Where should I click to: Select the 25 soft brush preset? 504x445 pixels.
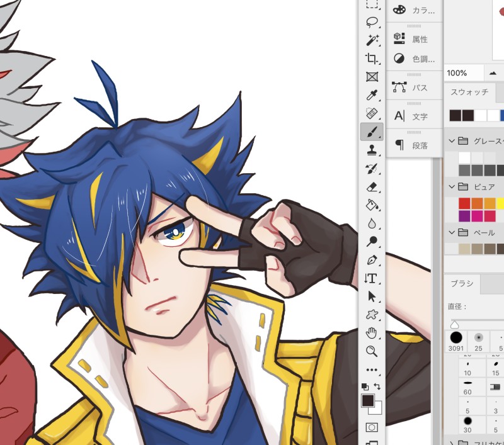point(478,341)
